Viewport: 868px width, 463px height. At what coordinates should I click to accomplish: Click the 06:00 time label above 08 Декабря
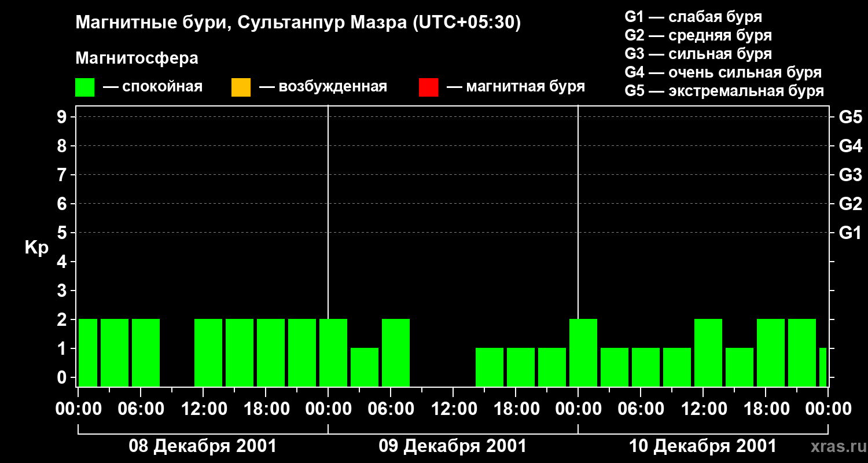coord(141,409)
